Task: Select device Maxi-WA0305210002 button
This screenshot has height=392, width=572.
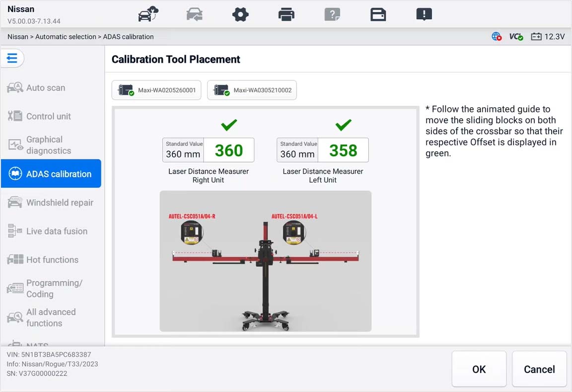Action: point(252,90)
